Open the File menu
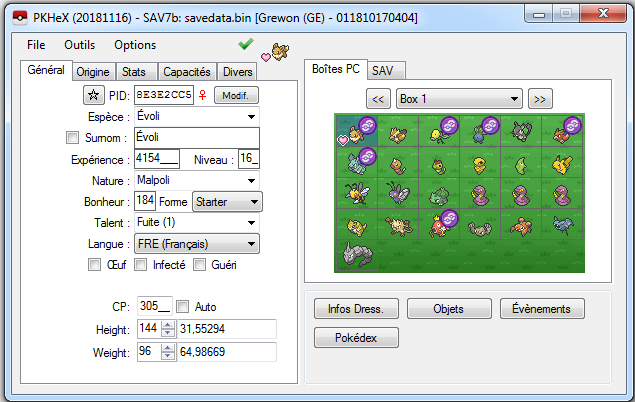 pos(36,45)
